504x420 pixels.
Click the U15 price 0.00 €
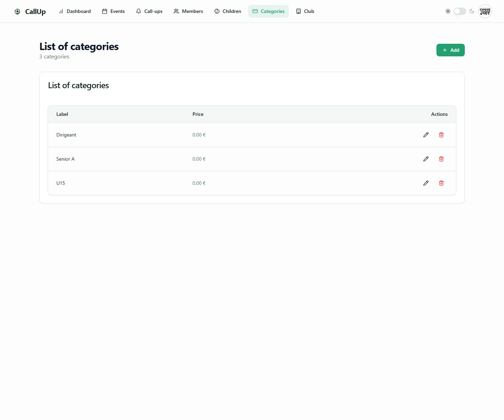(199, 183)
